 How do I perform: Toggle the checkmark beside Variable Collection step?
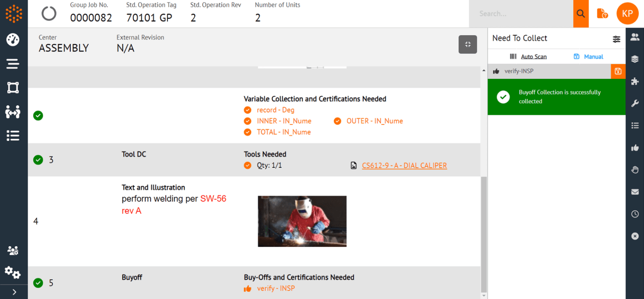[38, 115]
